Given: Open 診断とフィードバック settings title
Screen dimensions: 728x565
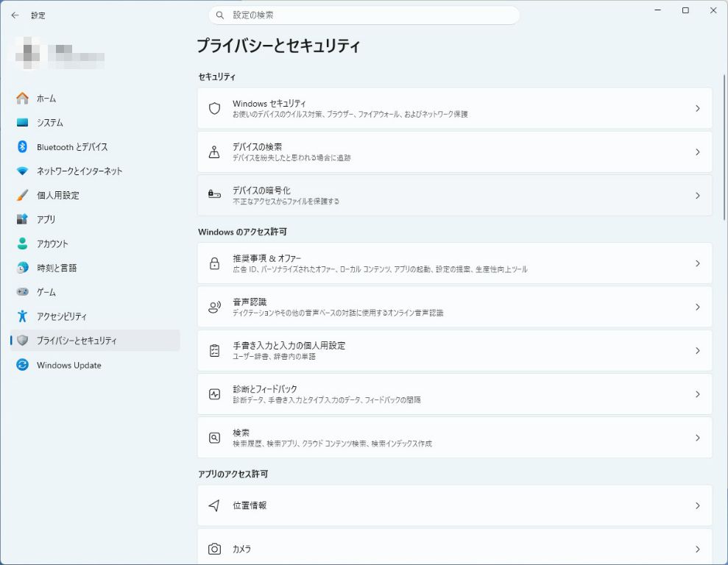Looking at the screenshot, I should (x=265, y=389).
